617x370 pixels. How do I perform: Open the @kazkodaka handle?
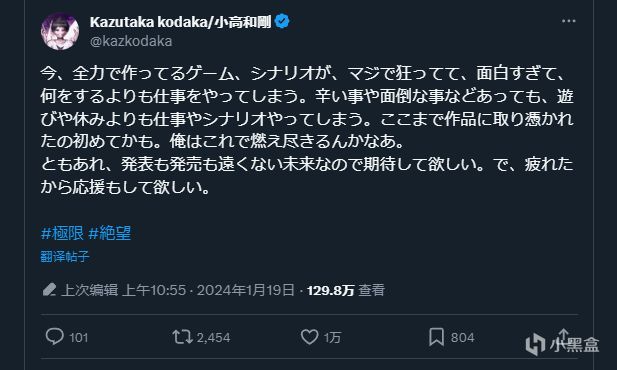(x=131, y=41)
